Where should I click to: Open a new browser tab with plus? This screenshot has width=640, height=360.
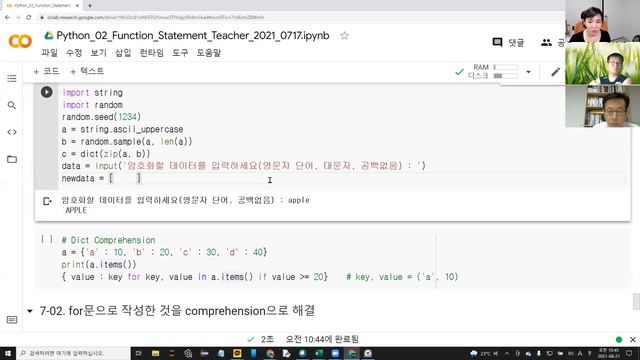pos(89,6)
